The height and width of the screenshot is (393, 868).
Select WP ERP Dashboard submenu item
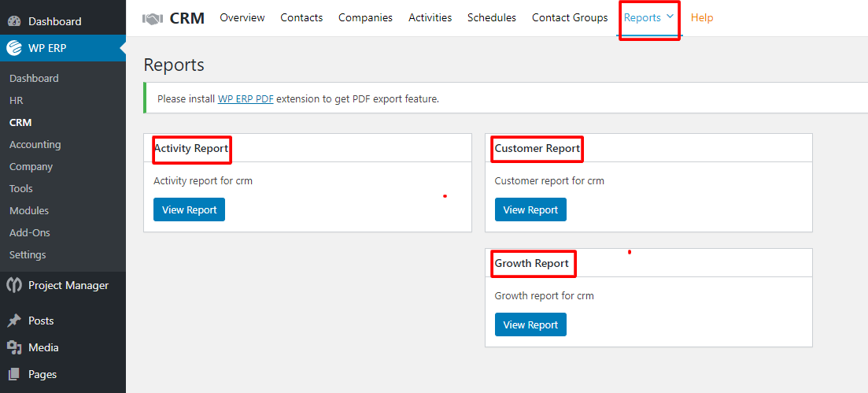[x=34, y=78]
